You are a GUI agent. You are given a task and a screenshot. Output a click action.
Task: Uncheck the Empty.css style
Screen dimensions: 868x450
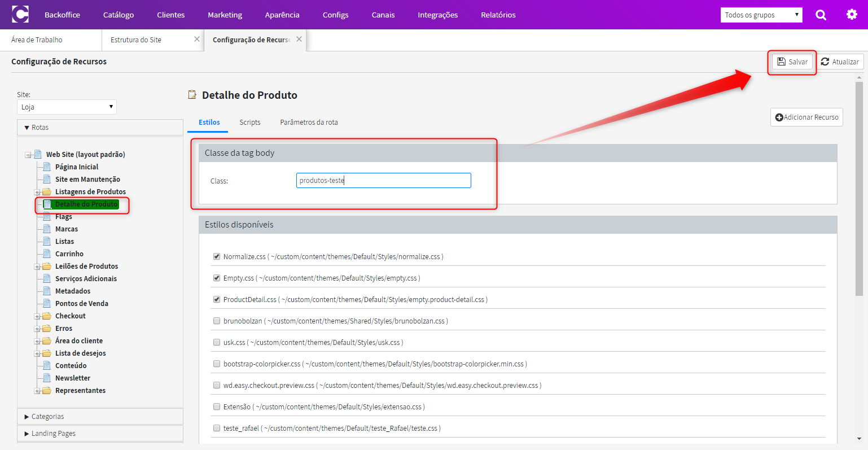pyautogui.click(x=217, y=278)
